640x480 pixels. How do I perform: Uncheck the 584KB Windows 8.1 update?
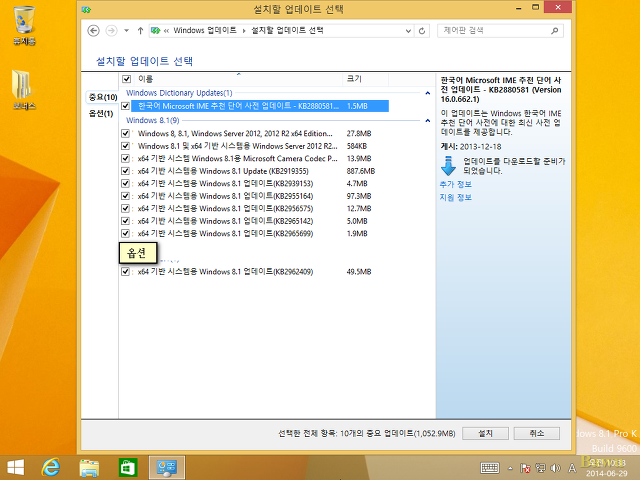click(125, 146)
